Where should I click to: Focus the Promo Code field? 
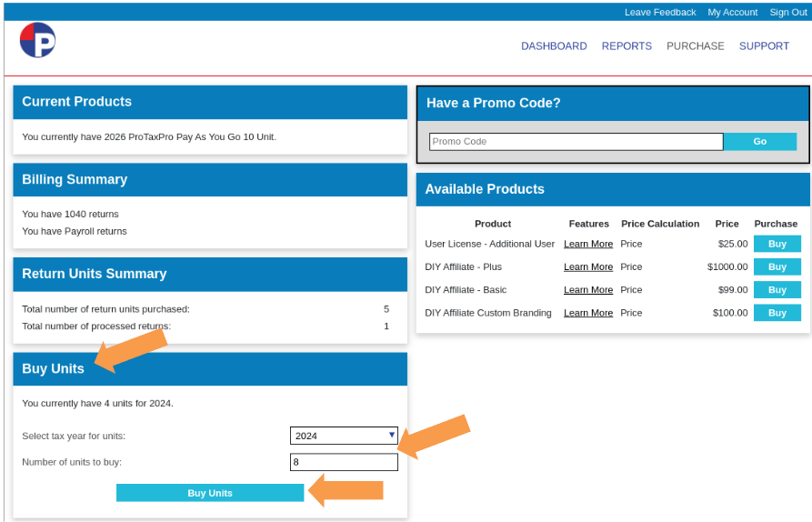tap(576, 141)
